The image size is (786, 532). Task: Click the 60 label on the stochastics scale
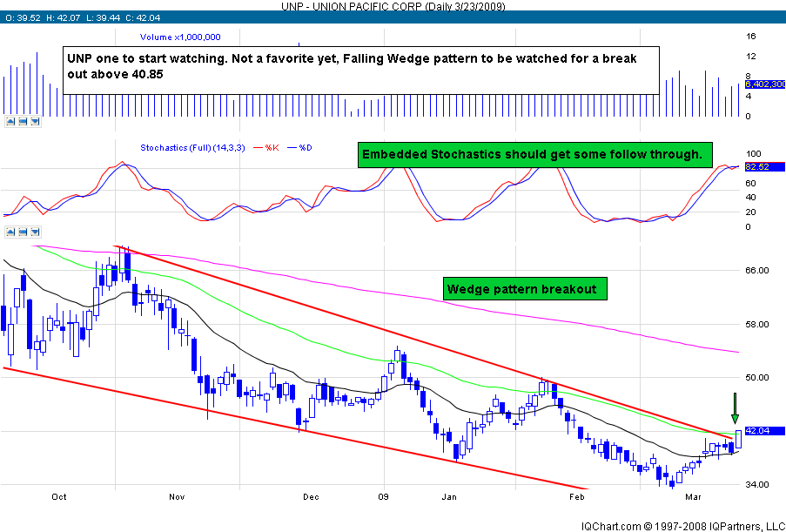751,184
